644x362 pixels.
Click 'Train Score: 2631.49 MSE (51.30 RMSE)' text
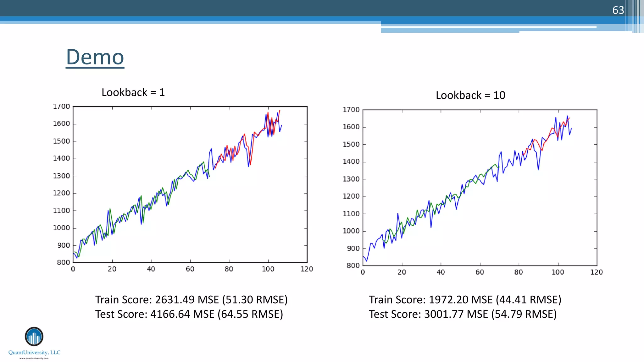tap(191, 300)
